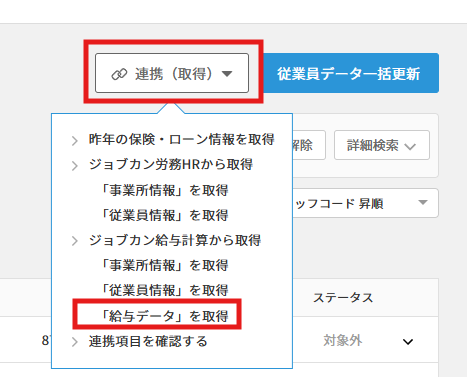
Task: Open the 連携（取得） dropdown button
Action: point(172,73)
